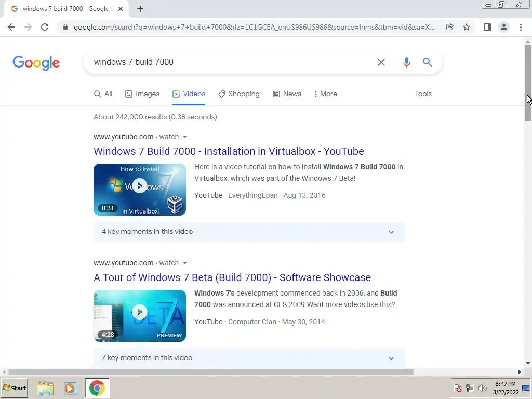Image resolution: width=532 pixels, height=399 pixels.
Task: Switch to the News tab
Action: (x=287, y=94)
